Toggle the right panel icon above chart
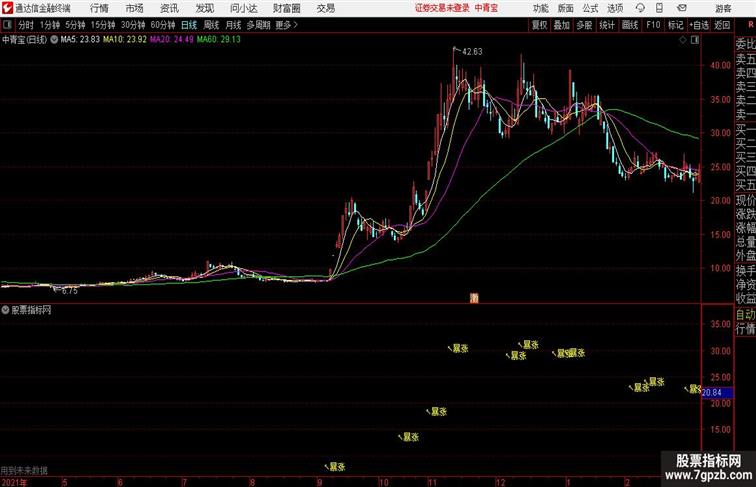Image resolution: width=756 pixels, height=487 pixels. coord(695,40)
